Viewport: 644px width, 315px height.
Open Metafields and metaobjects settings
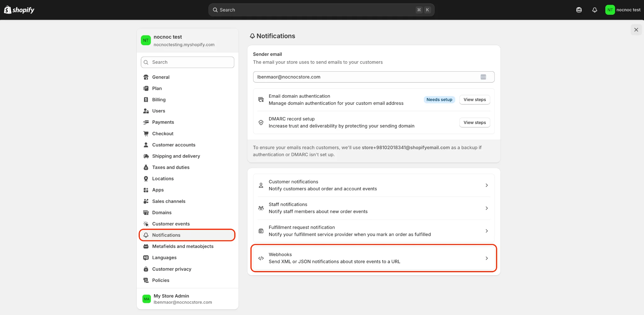tap(187, 246)
